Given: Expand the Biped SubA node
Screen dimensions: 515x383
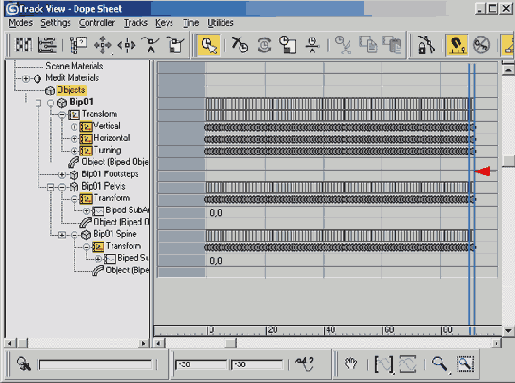Looking at the screenshot, I should [86, 211].
